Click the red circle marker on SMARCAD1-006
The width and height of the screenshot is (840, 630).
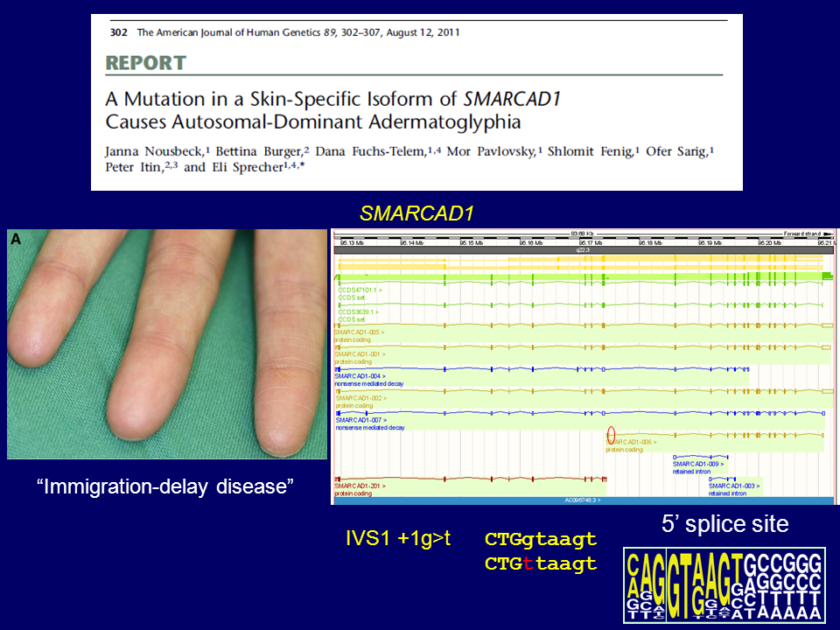pyautogui.click(x=611, y=433)
